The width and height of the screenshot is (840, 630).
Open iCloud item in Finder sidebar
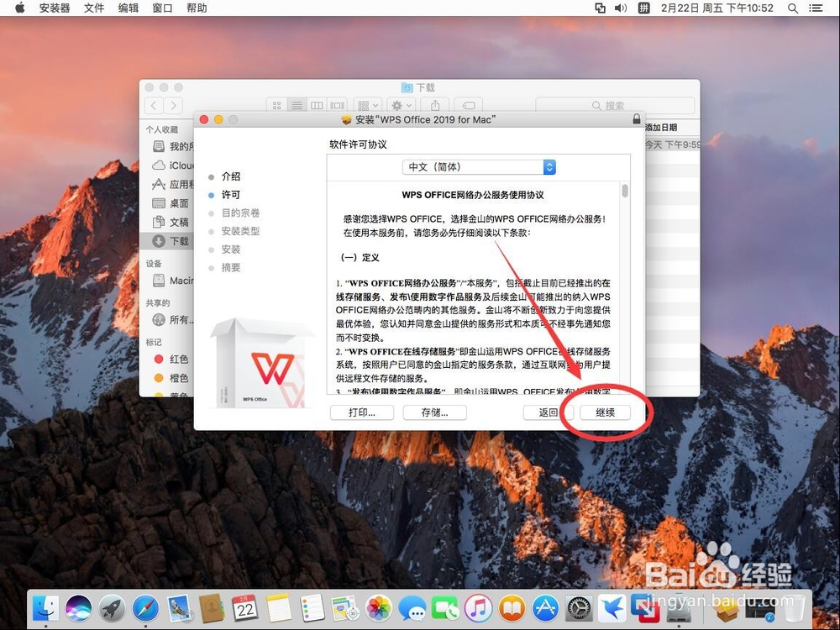point(173,165)
